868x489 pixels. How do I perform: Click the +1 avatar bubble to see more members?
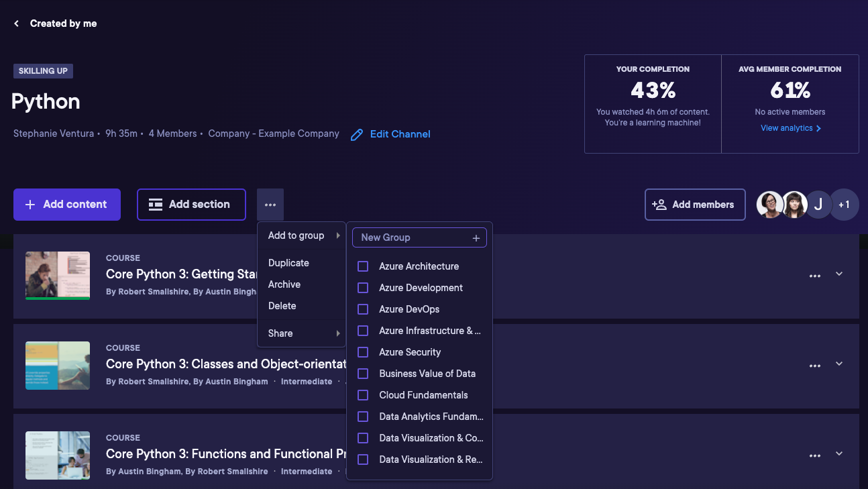(x=844, y=205)
